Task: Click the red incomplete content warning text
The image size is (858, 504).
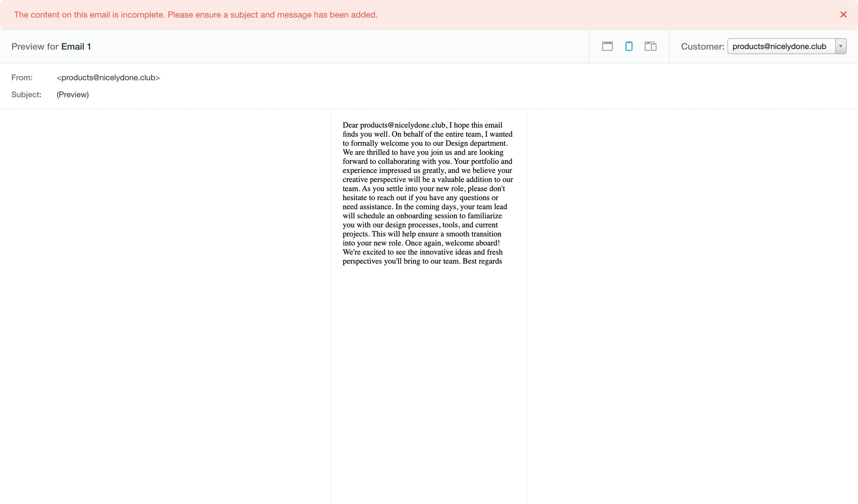Action: pos(196,15)
